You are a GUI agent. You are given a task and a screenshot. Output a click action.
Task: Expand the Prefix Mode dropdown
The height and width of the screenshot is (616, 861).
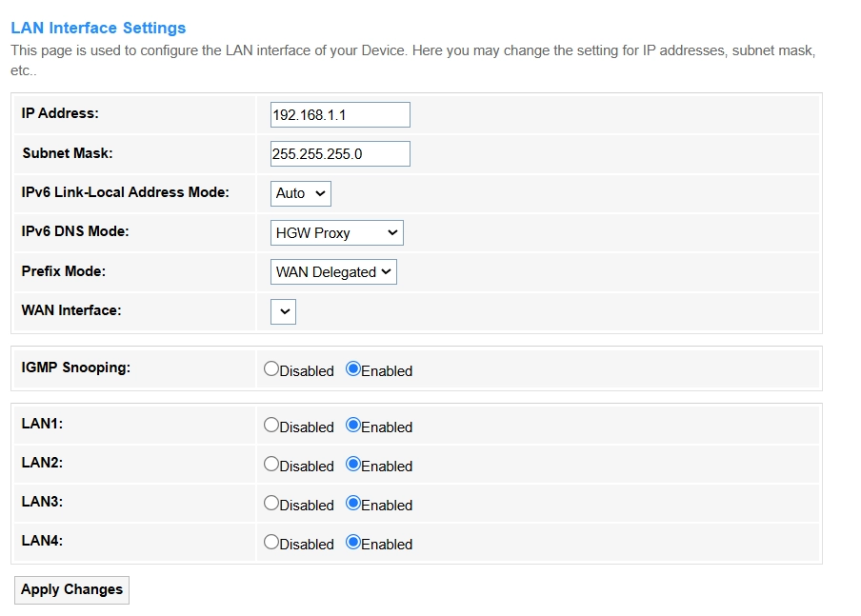point(333,272)
